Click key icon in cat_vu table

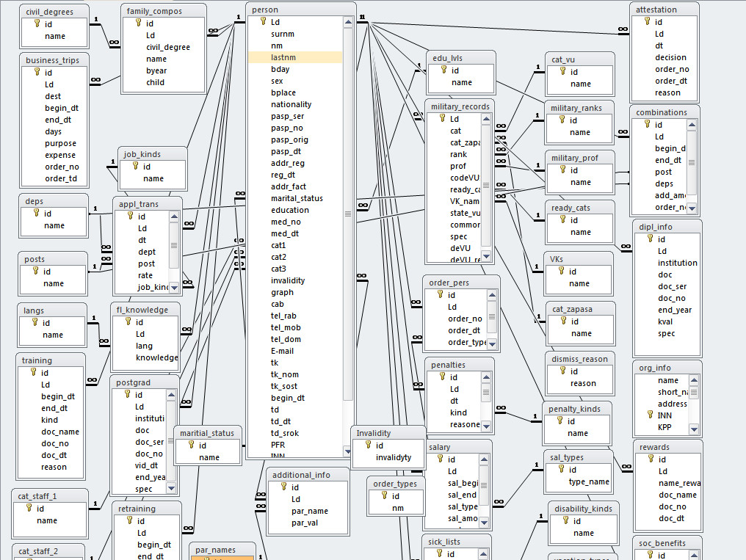tap(563, 71)
